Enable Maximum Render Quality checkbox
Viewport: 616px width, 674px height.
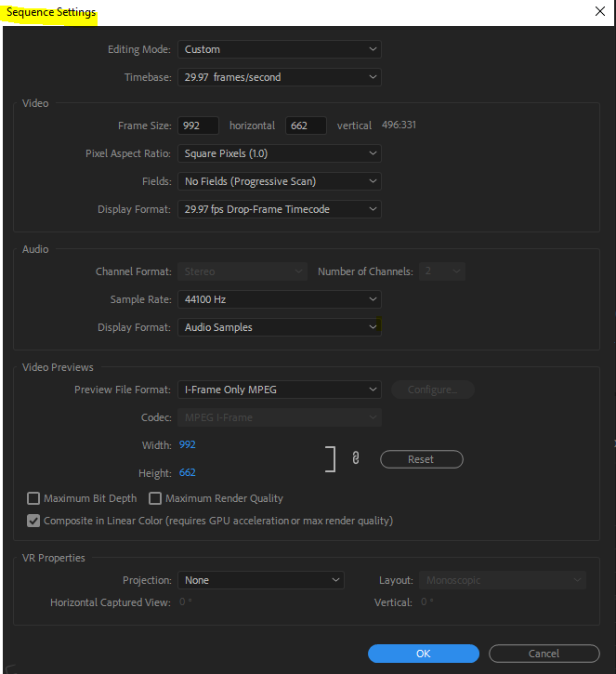[x=156, y=498]
